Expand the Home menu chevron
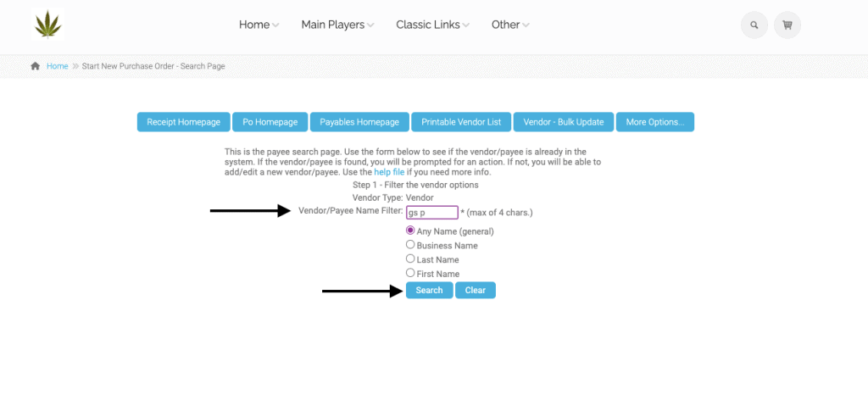 click(x=275, y=25)
